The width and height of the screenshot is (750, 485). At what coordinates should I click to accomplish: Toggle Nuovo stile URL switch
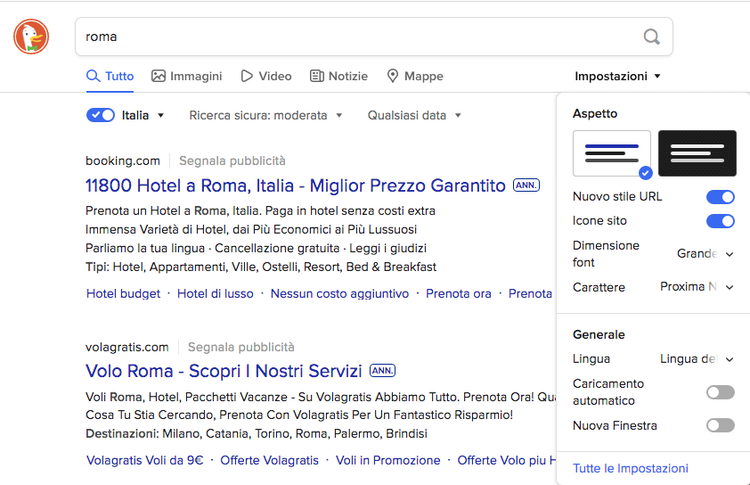click(x=720, y=197)
